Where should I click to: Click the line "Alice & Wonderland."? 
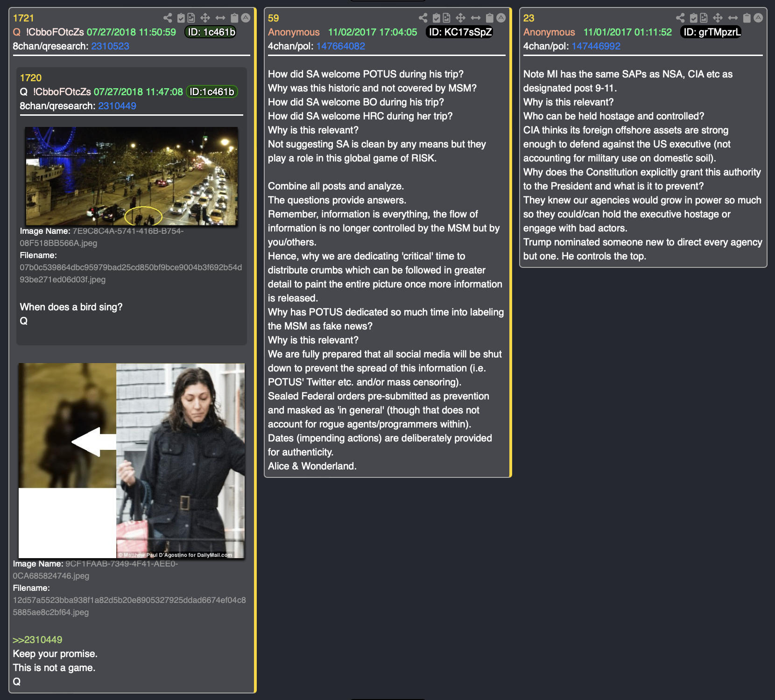pyautogui.click(x=312, y=466)
